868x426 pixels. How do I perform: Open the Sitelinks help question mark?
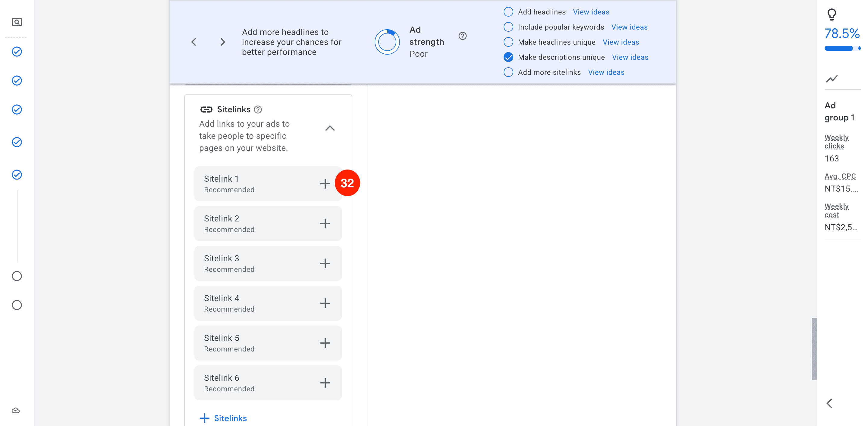click(x=258, y=110)
